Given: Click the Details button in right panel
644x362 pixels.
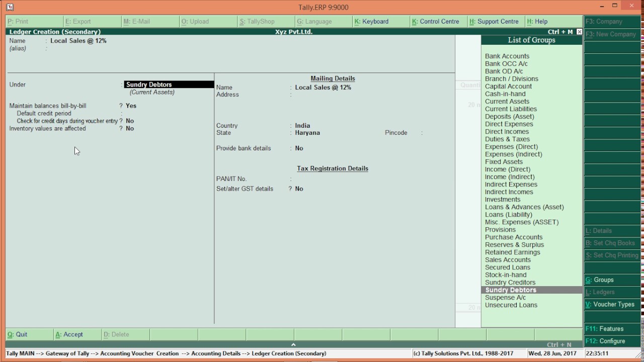Looking at the screenshot, I should (x=612, y=231).
